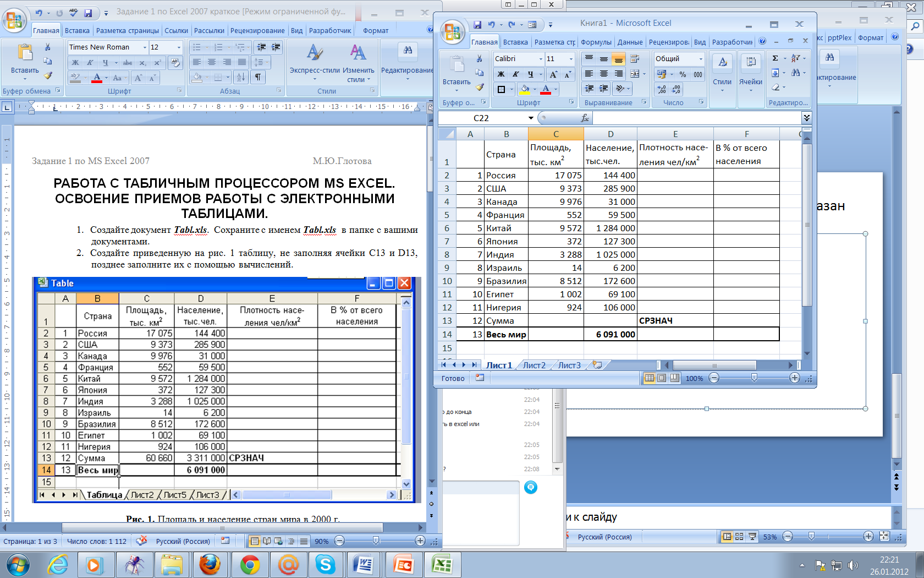The width and height of the screenshot is (924, 578).
Task: Switch to Excel sheet Лист2
Action: click(x=534, y=365)
